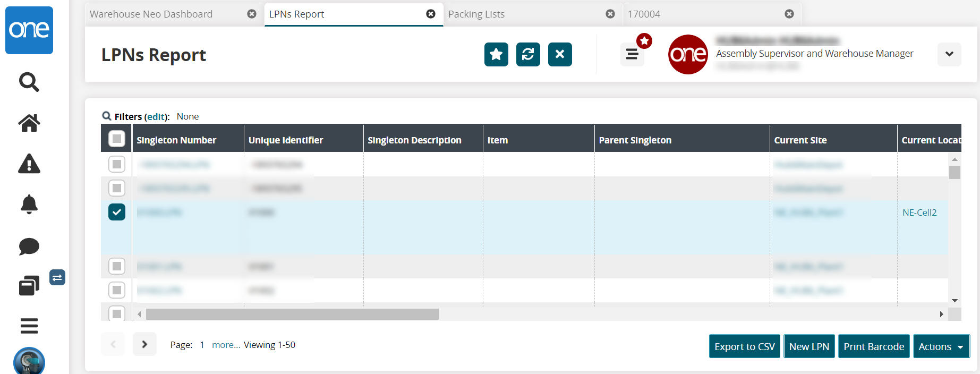This screenshot has height=374, width=980.
Task: Check the second row checkbox
Action: 117,188
